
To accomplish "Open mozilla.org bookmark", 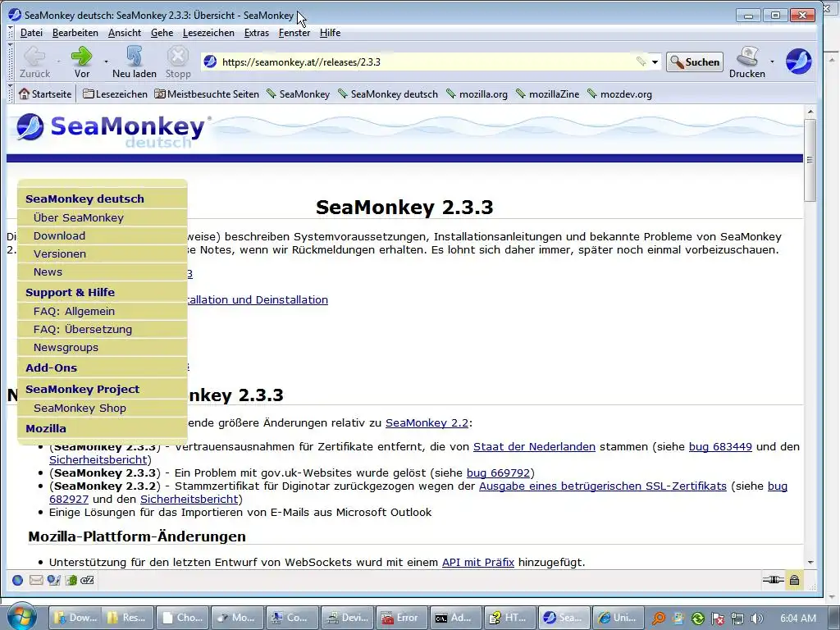I will point(477,94).
